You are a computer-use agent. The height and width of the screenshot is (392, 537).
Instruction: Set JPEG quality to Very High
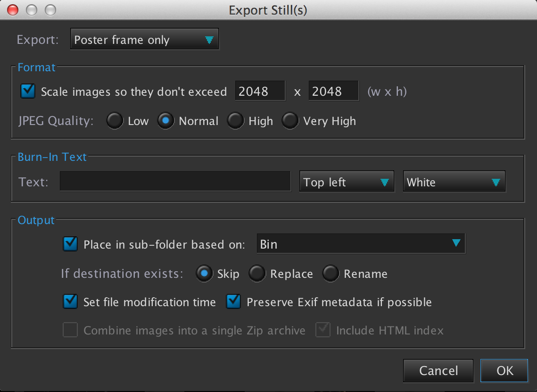click(x=290, y=121)
